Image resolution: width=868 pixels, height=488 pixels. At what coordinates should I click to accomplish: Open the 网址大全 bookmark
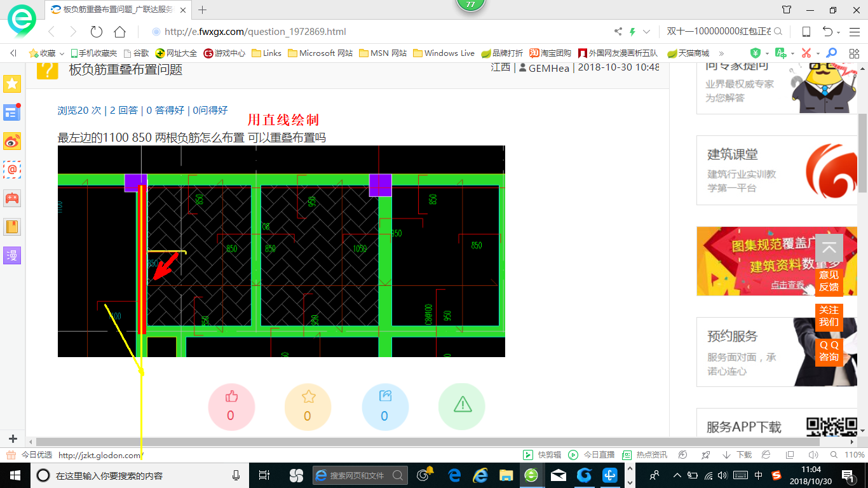click(x=176, y=53)
